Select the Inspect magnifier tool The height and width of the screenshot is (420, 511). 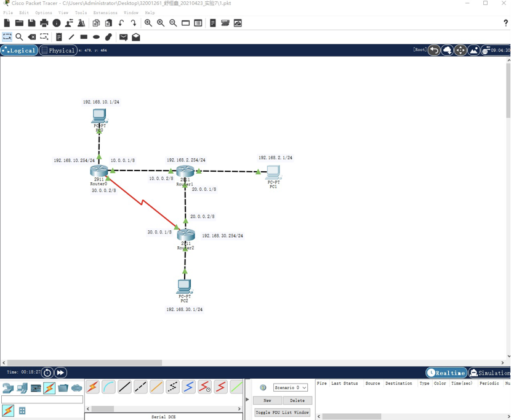coord(19,37)
